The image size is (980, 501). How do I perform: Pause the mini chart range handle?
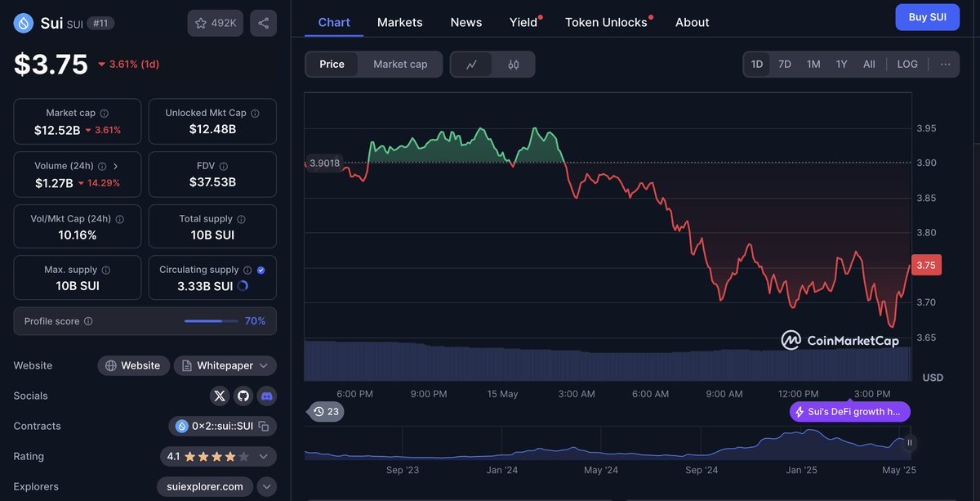[x=910, y=443]
